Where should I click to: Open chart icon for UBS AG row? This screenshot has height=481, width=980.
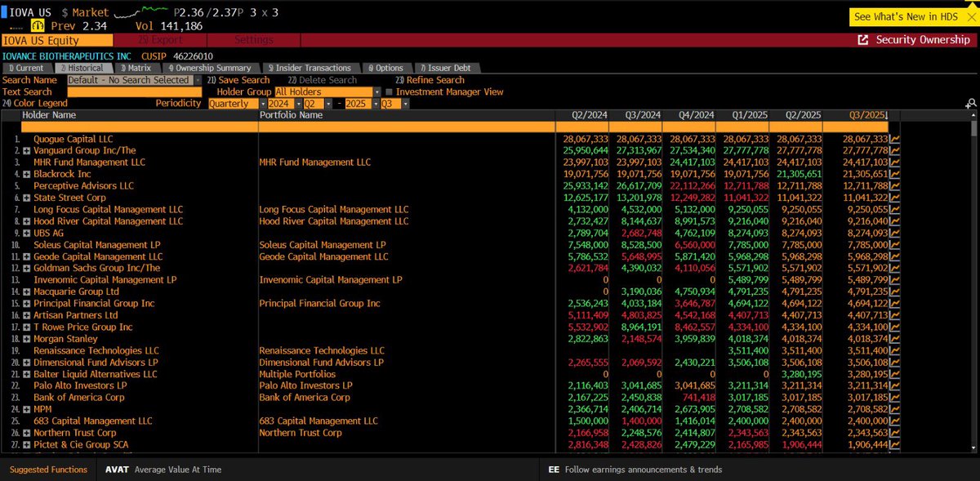coord(894,233)
